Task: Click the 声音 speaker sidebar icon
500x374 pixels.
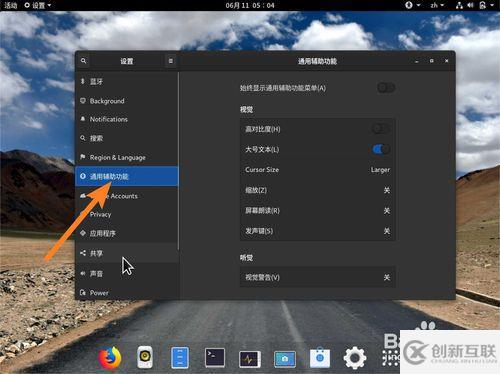Action: 83,273
